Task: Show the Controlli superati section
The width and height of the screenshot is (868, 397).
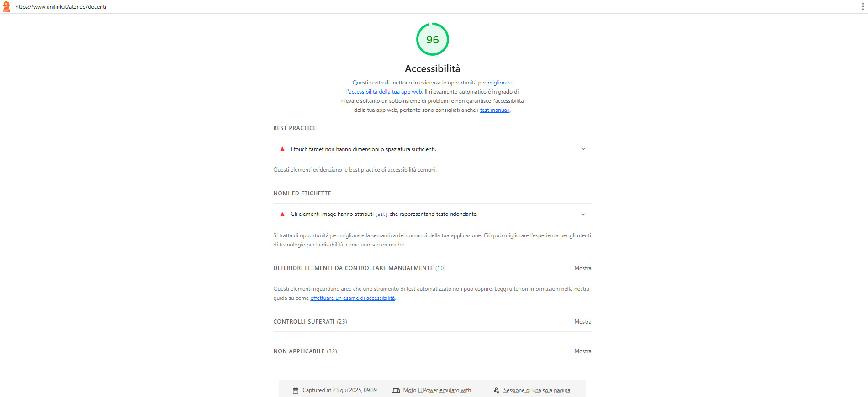Action: (582, 322)
